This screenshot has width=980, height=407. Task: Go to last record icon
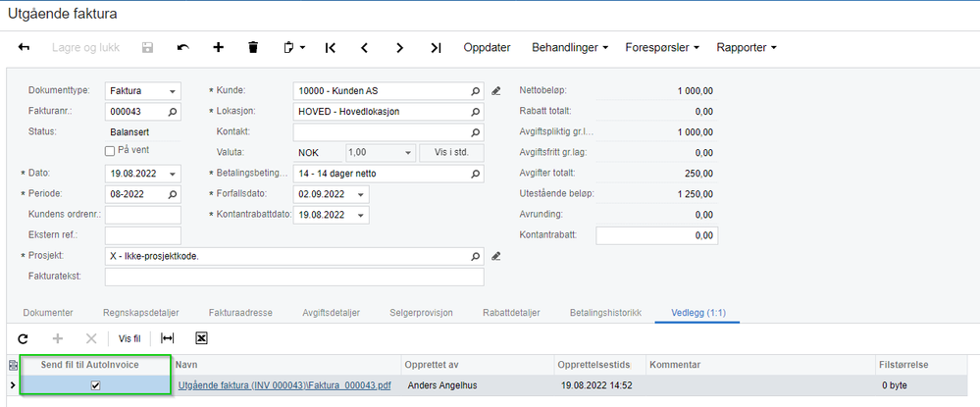436,47
